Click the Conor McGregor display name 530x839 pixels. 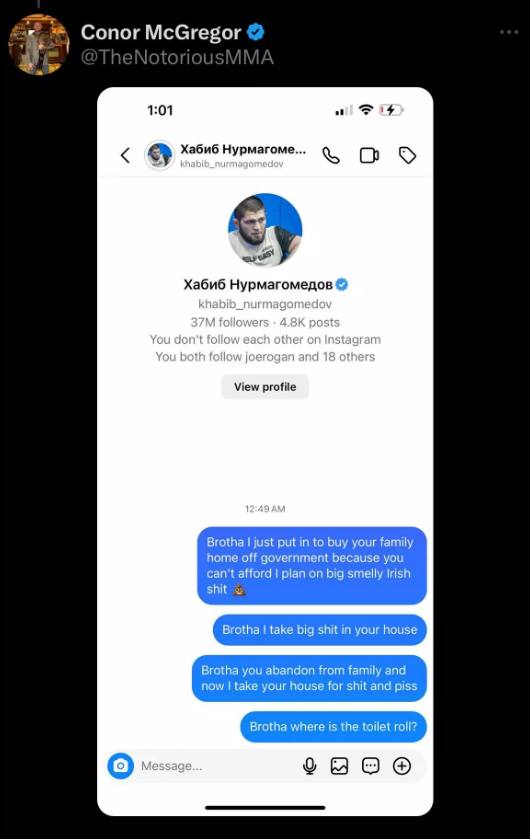(161, 33)
